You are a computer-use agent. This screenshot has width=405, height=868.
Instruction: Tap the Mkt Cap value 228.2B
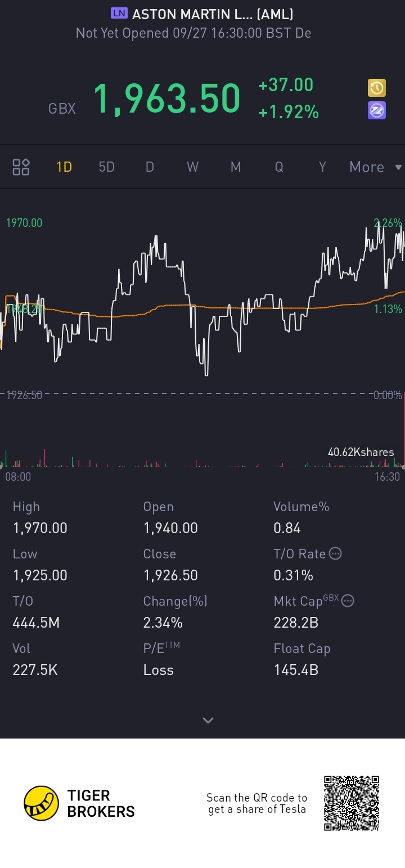click(x=296, y=623)
